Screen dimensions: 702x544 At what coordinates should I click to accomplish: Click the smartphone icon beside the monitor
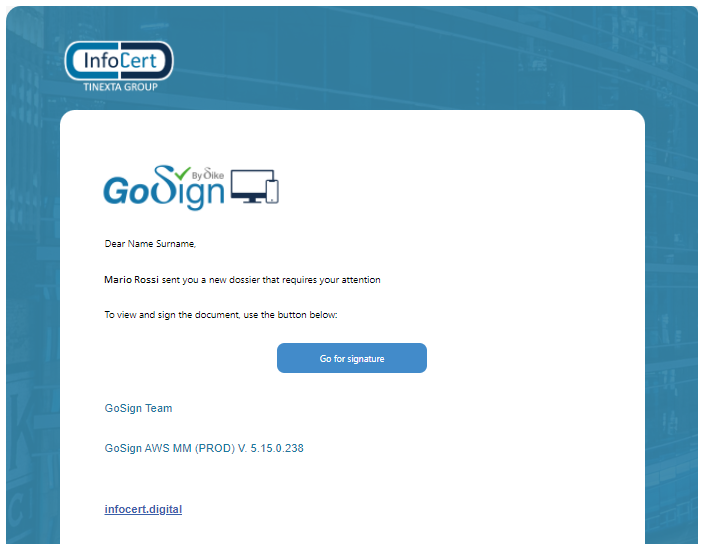272,190
